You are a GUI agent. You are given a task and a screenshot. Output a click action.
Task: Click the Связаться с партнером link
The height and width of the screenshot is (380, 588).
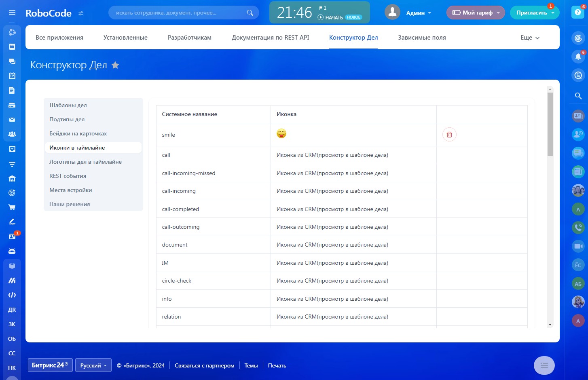204,365
